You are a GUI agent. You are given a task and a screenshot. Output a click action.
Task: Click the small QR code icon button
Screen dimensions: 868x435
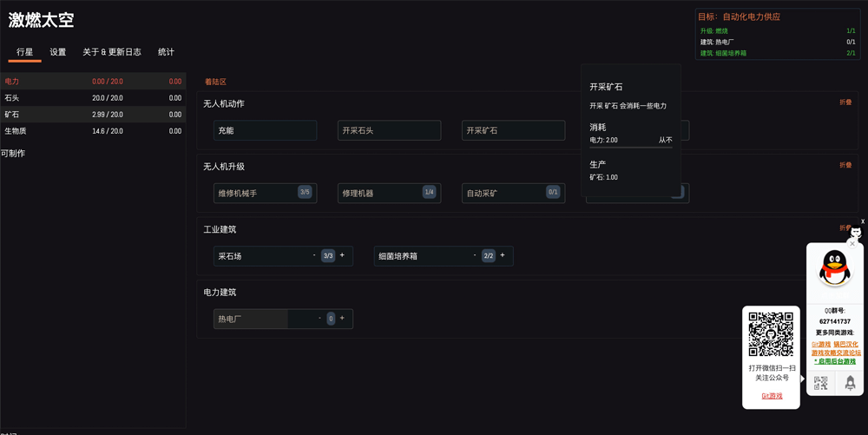click(x=820, y=383)
